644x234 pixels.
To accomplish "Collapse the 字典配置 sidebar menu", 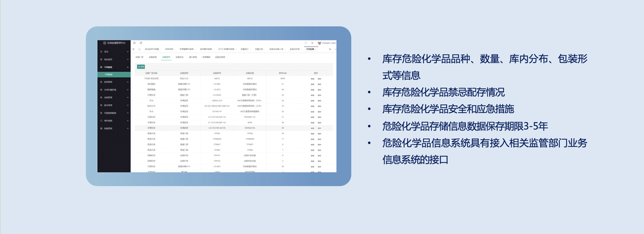I will (x=114, y=67).
